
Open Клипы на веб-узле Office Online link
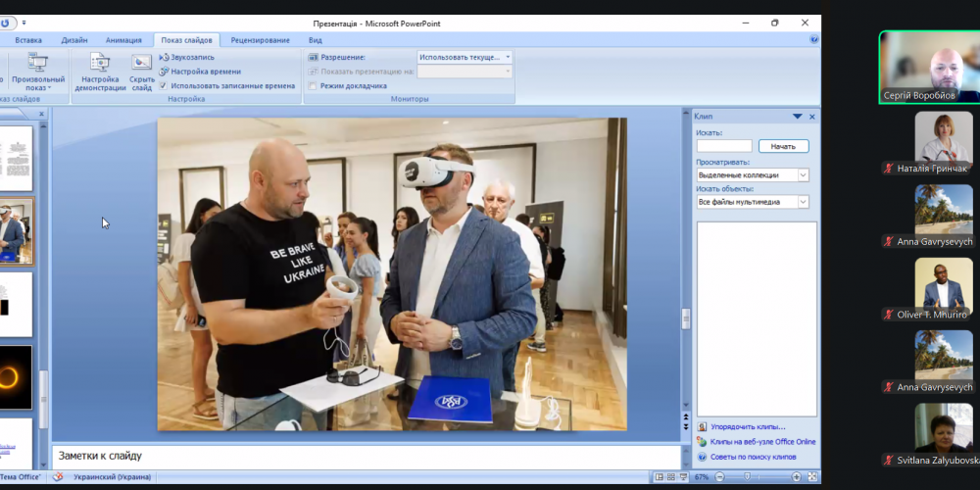coord(761,442)
